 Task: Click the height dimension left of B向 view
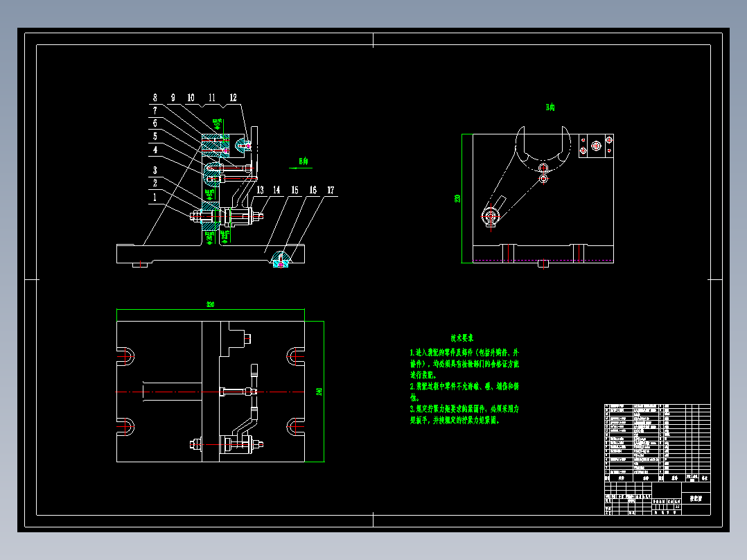[457, 199]
